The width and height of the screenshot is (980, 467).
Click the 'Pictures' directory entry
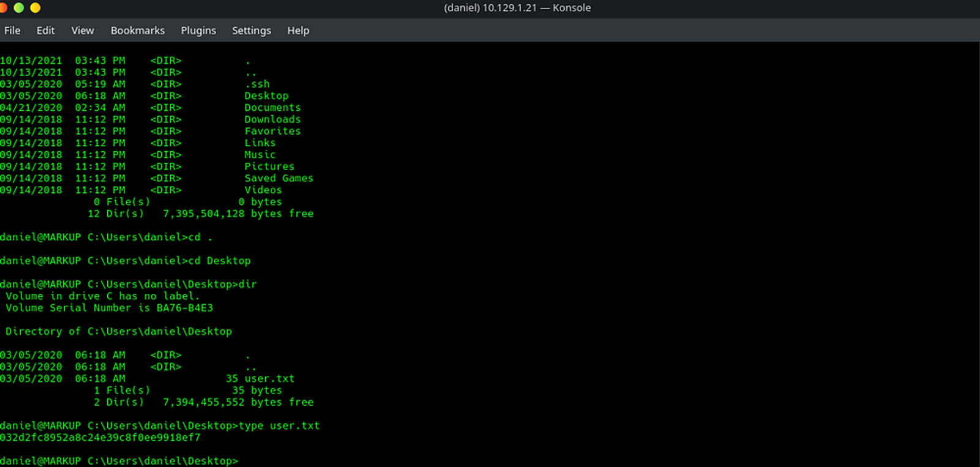coord(269,166)
